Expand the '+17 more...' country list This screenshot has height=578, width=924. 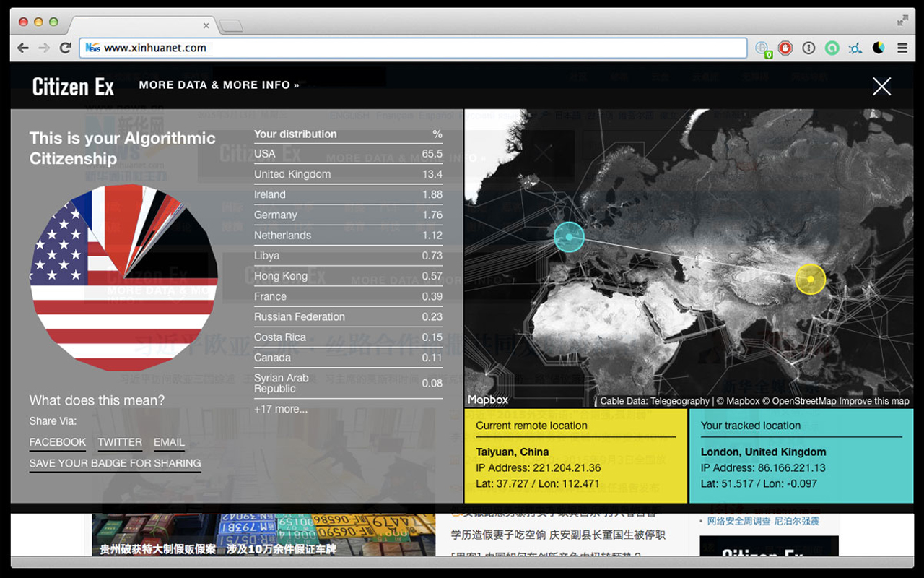click(281, 409)
